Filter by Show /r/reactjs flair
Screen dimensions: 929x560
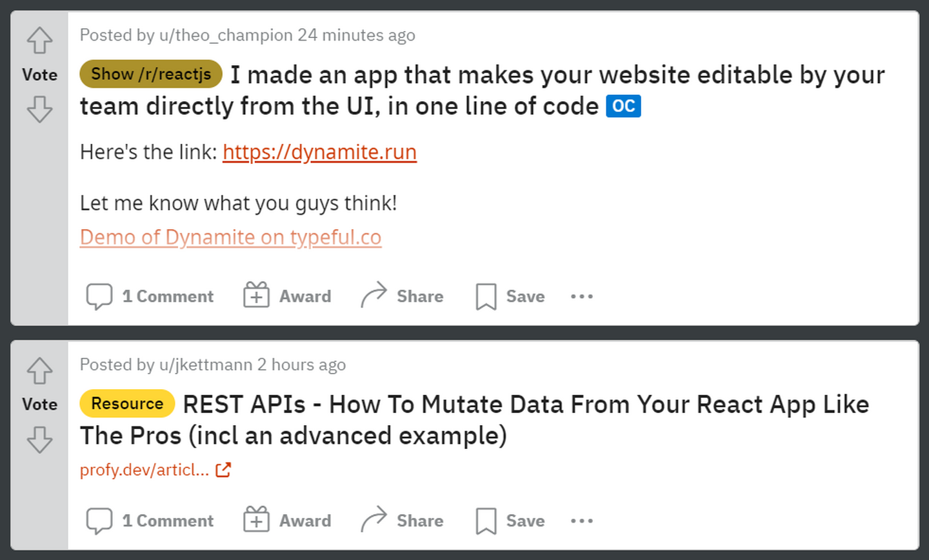pos(151,74)
